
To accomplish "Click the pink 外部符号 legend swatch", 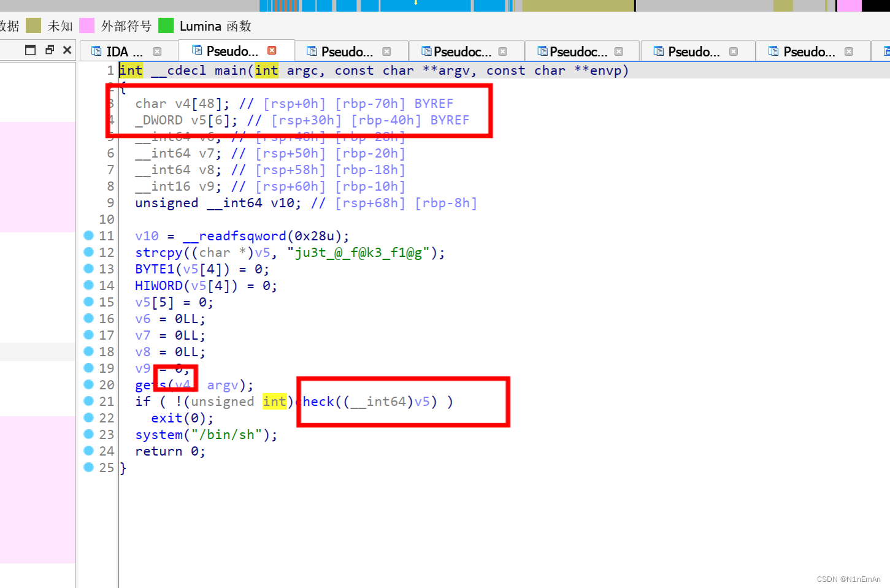I will tap(87, 26).
